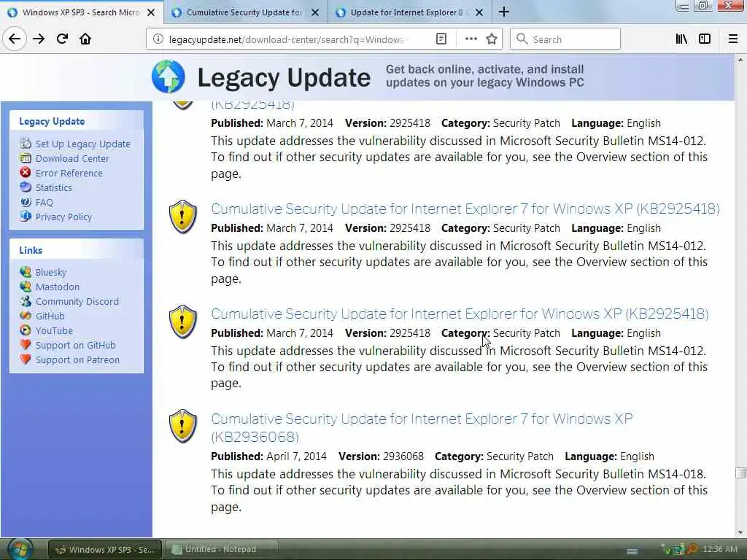747x560 pixels.
Task: Toggle the browser sidebar view
Action: [705, 39]
